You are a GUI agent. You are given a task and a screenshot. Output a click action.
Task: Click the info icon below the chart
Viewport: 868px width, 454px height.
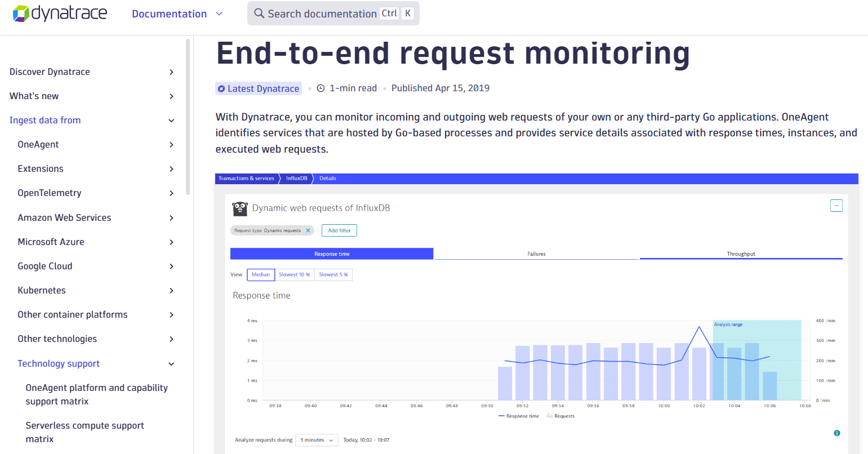(x=837, y=433)
